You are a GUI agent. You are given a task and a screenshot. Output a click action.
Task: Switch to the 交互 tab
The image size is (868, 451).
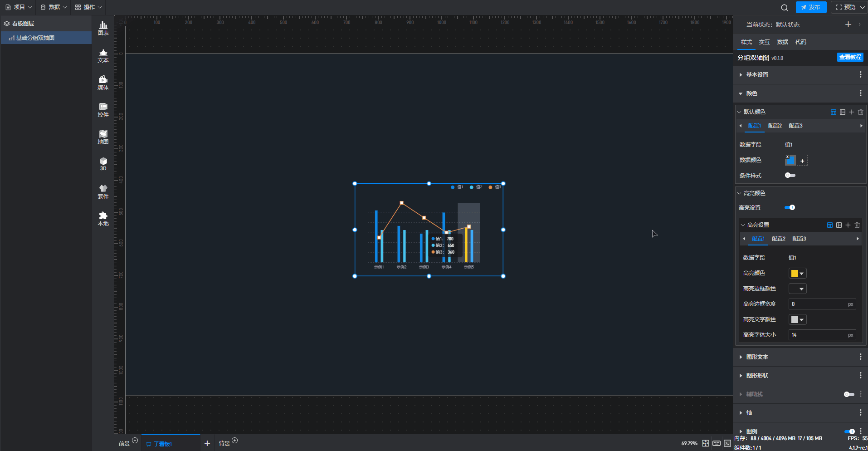764,42
